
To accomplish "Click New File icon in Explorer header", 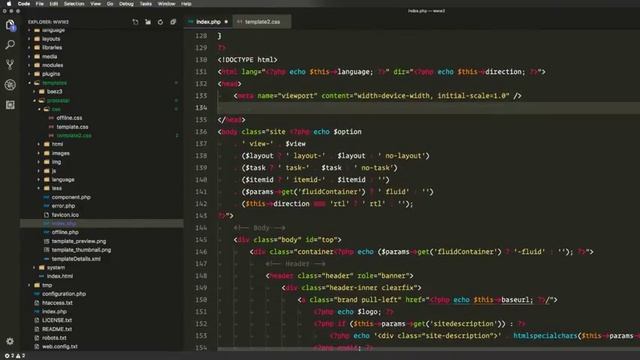I will coord(135,22).
